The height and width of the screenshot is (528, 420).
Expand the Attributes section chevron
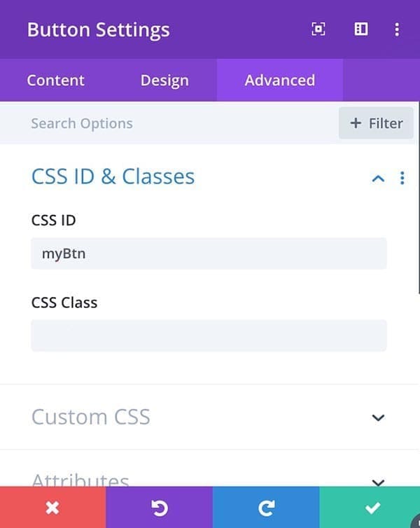pyautogui.click(x=378, y=482)
